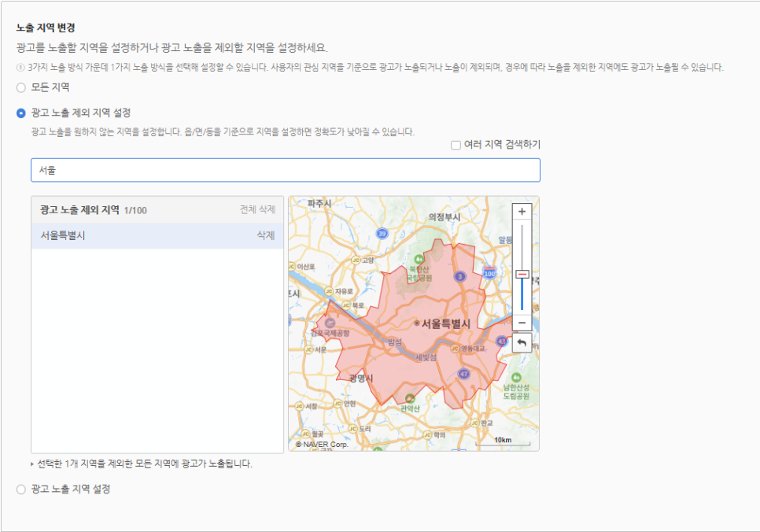Click the route 39 highway badge on map
The width and height of the screenshot is (760, 532).
[x=382, y=233]
